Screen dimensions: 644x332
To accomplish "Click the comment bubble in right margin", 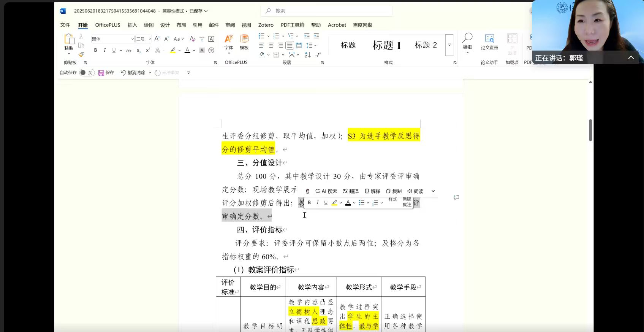I will (456, 197).
